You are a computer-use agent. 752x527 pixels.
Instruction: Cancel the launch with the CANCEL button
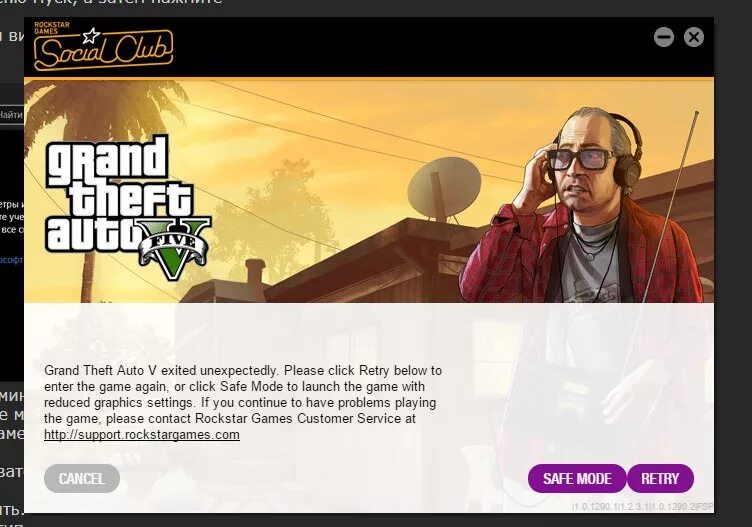tap(82, 479)
